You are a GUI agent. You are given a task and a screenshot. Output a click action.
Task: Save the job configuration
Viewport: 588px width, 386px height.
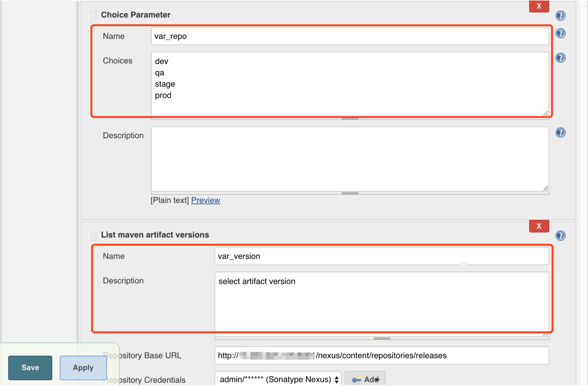(x=30, y=368)
